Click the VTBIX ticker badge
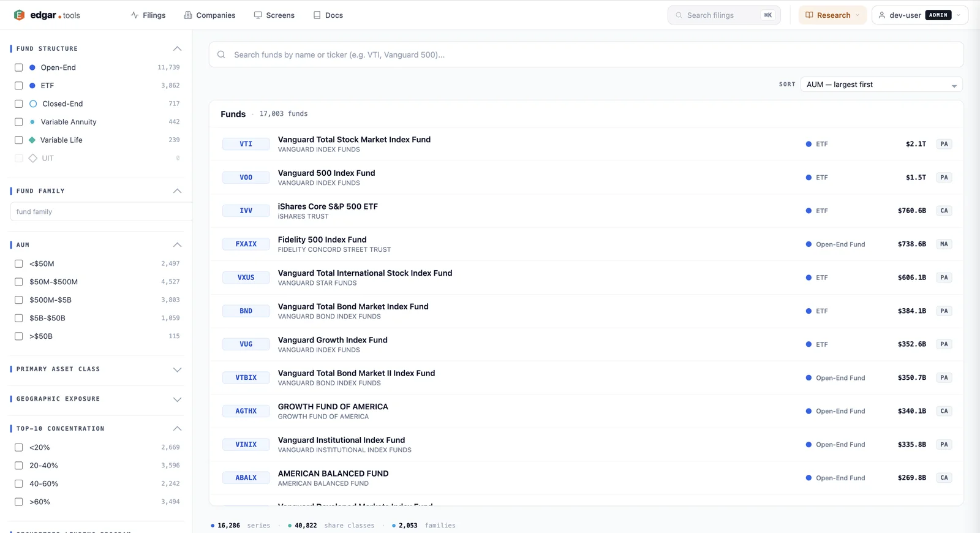 tap(246, 378)
